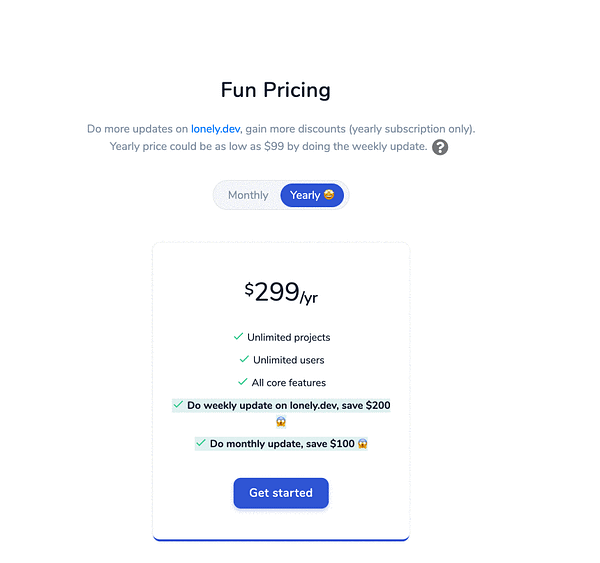Click checkmark beside monthly update offer
600x563 pixels.
click(x=201, y=442)
